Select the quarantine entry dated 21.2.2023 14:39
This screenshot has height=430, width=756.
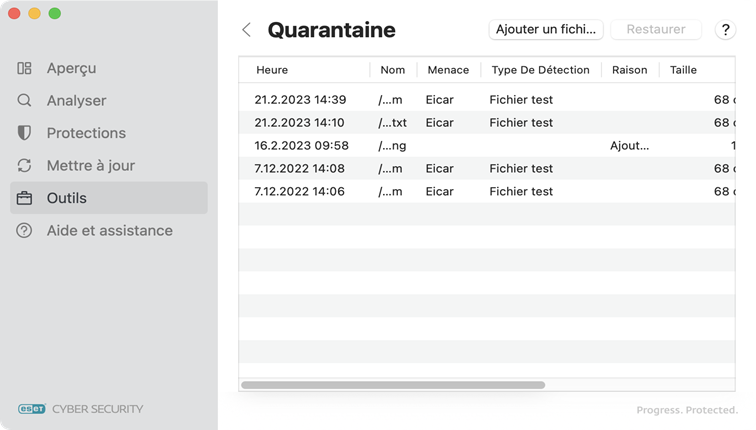coord(300,100)
